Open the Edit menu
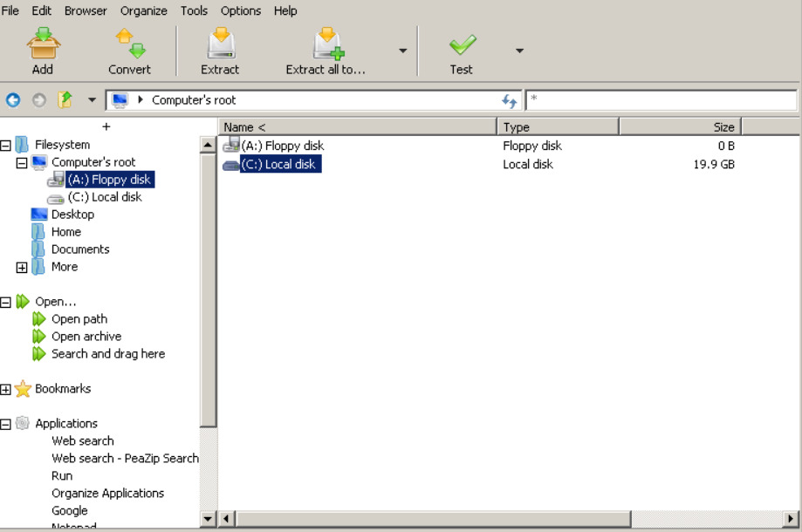This screenshot has width=802, height=532. click(x=41, y=10)
